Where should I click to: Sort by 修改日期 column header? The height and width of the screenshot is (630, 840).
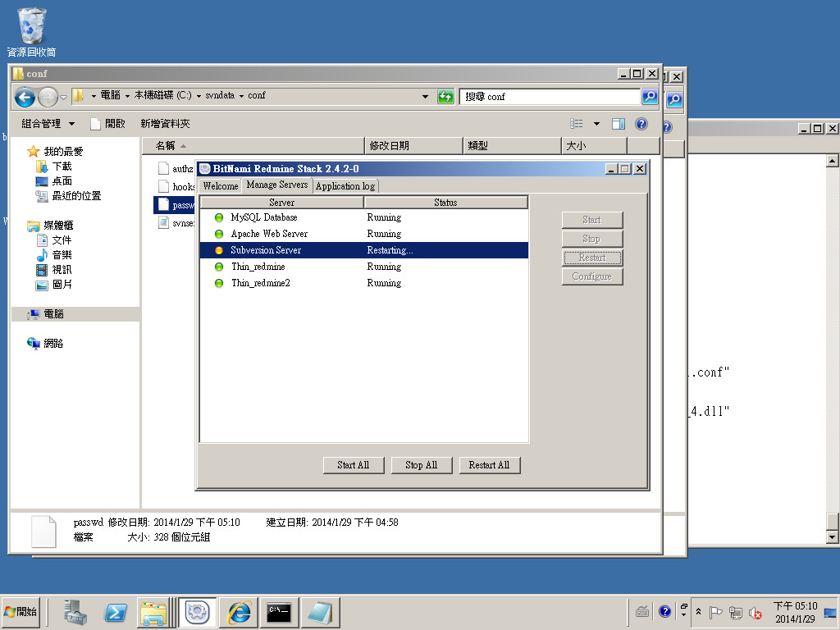click(x=413, y=146)
